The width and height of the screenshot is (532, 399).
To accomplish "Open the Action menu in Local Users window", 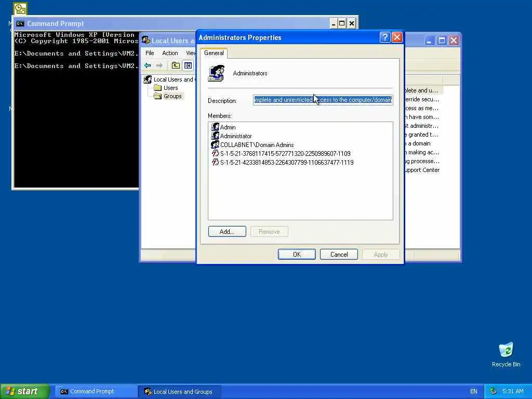I will point(170,53).
